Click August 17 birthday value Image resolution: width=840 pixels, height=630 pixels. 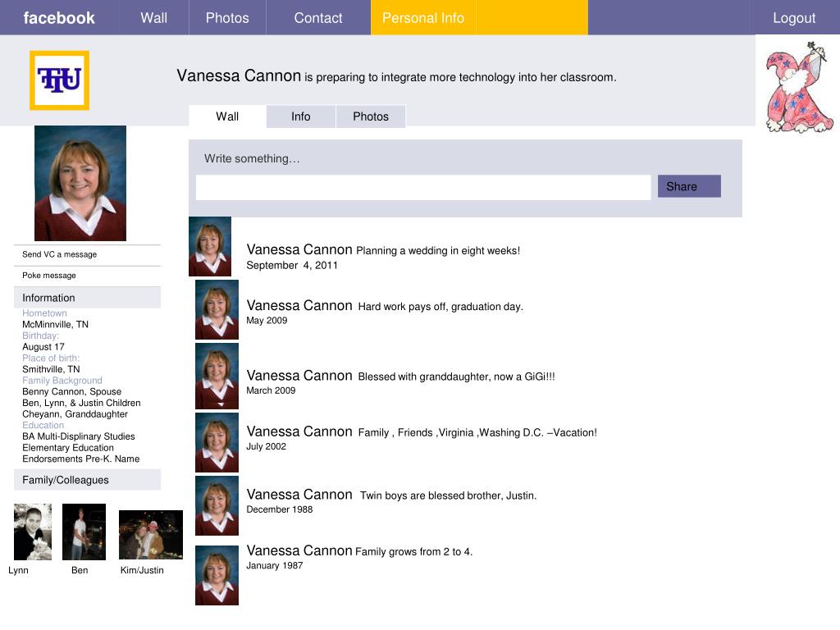click(43, 347)
